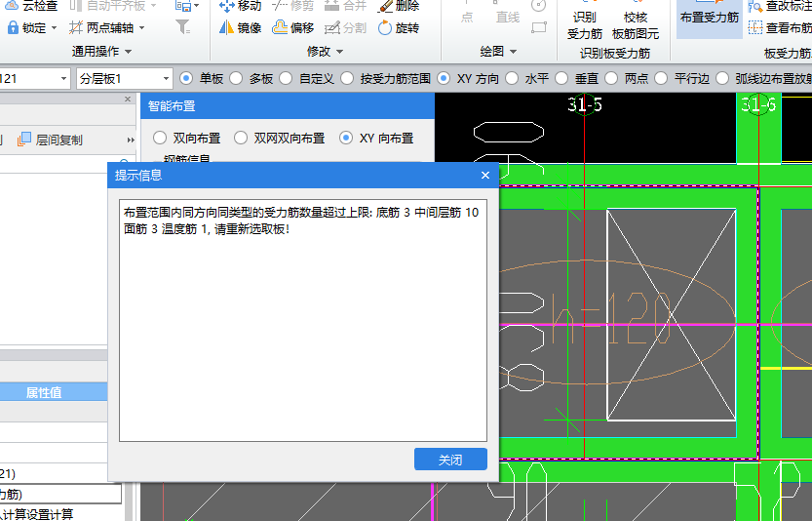812x521 pixels.
Task: Click the 移动 move tool
Action: pos(241,6)
